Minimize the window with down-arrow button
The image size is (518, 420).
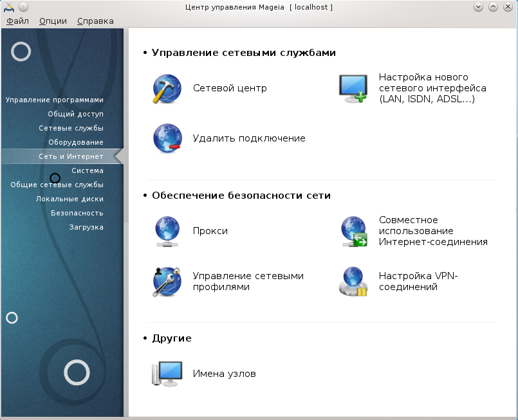pyautogui.click(x=478, y=7)
